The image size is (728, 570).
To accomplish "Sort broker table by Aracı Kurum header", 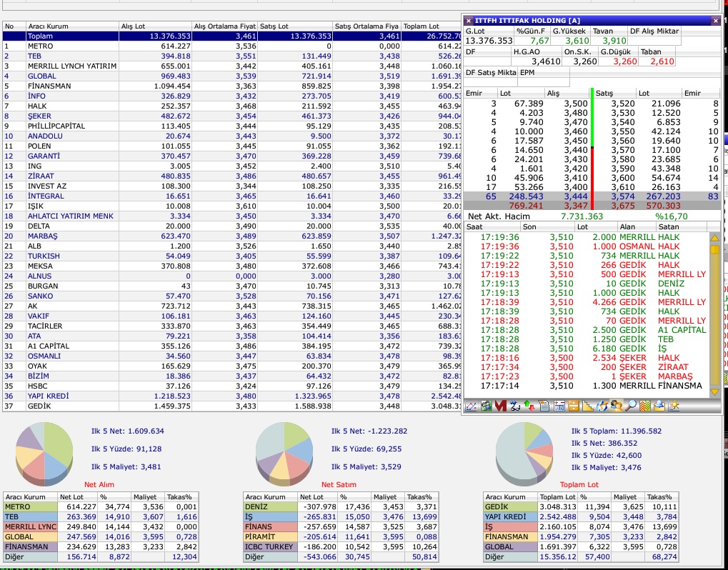I will point(72,26).
